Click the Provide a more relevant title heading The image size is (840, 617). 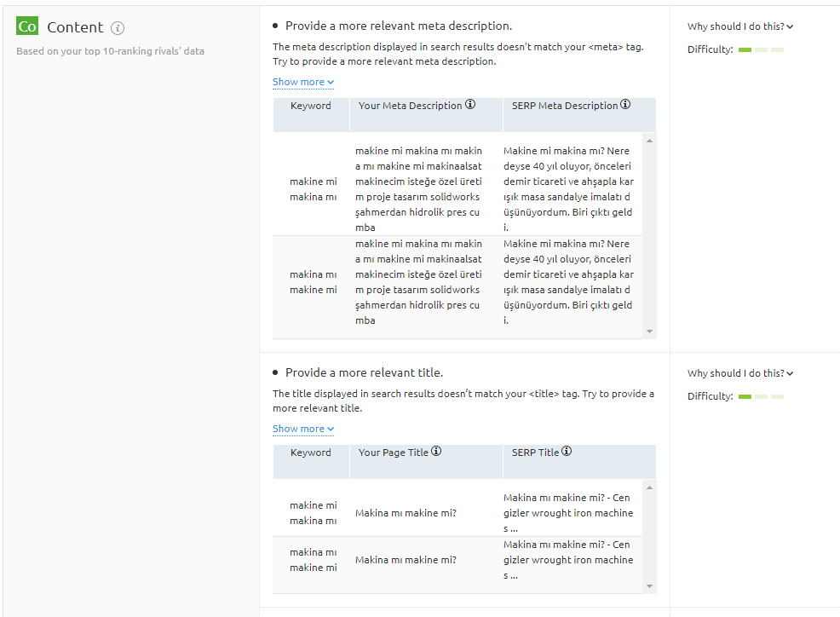point(364,372)
